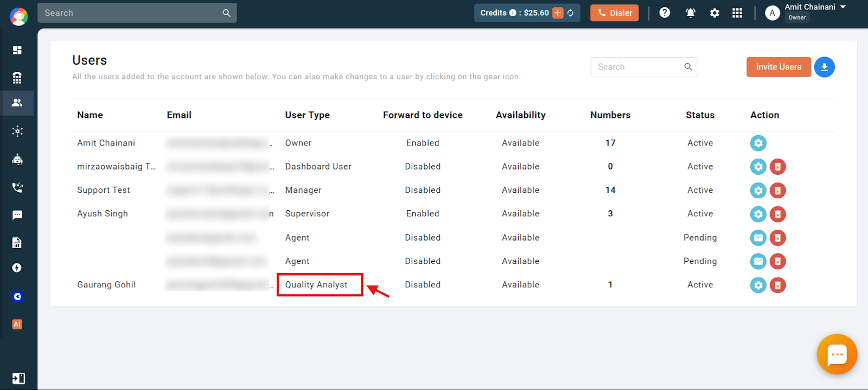Click the Name column header
Image resolution: width=868 pixels, height=390 pixels.
(x=90, y=115)
